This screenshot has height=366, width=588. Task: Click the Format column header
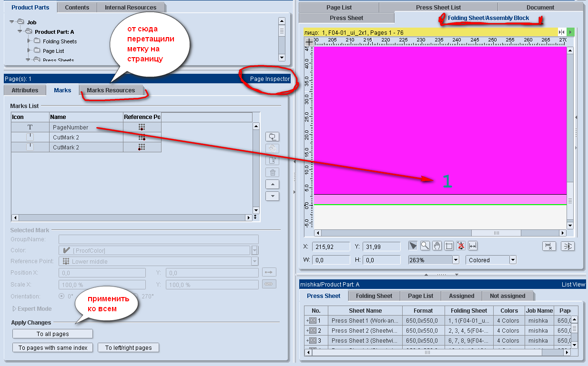pos(423,310)
